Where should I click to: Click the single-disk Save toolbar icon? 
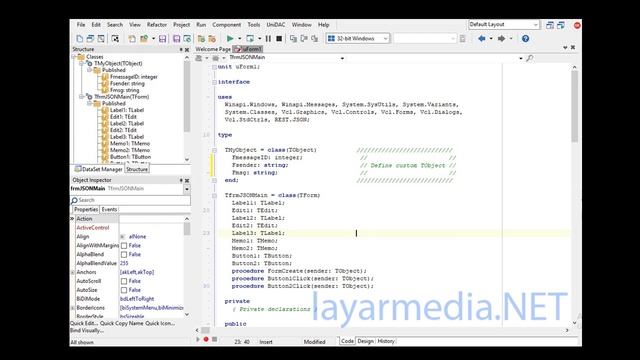click(x=162, y=38)
